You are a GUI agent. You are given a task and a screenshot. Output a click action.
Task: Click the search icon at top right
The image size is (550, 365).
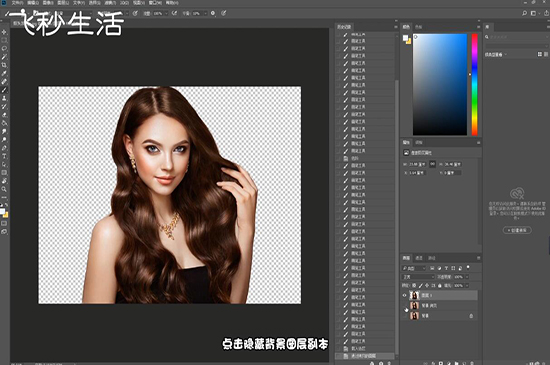coord(524,13)
